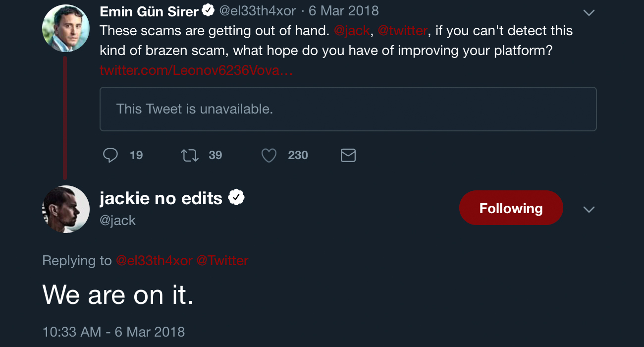Click verified badge beside jackie no edits
This screenshot has width=644, height=347.
pos(236,198)
